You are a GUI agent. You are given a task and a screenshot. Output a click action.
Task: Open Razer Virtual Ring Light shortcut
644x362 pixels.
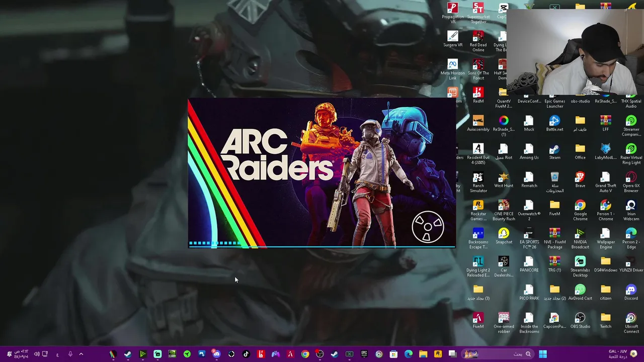631,153
